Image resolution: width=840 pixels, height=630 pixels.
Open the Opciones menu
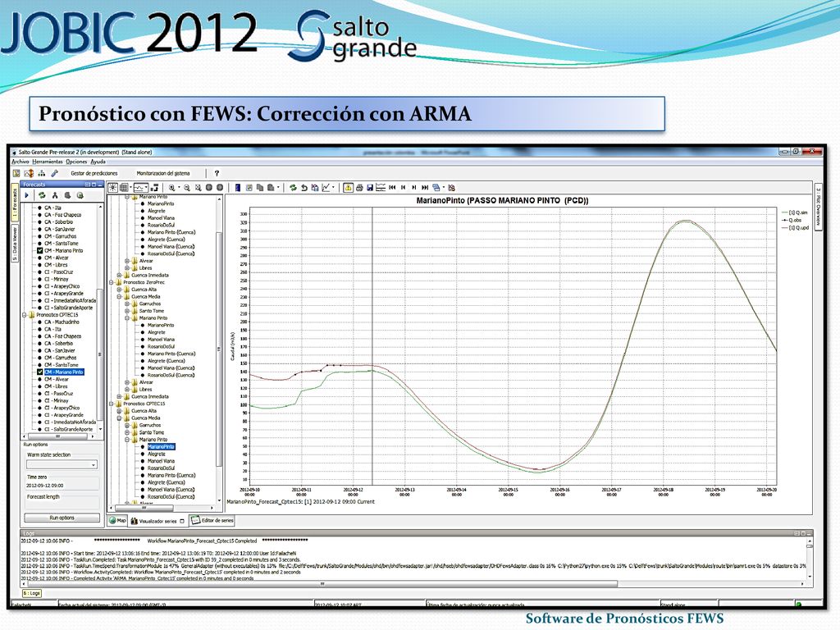click(76, 162)
